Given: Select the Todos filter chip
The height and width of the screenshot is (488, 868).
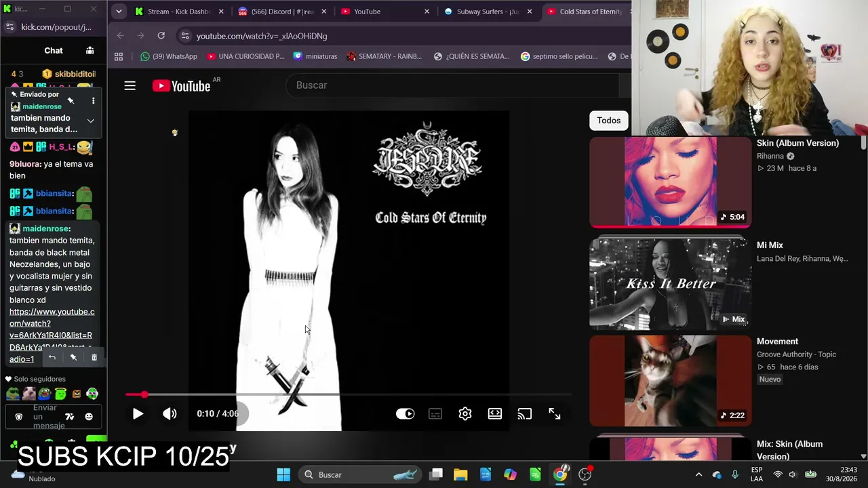Looking at the screenshot, I should click(x=609, y=121).
